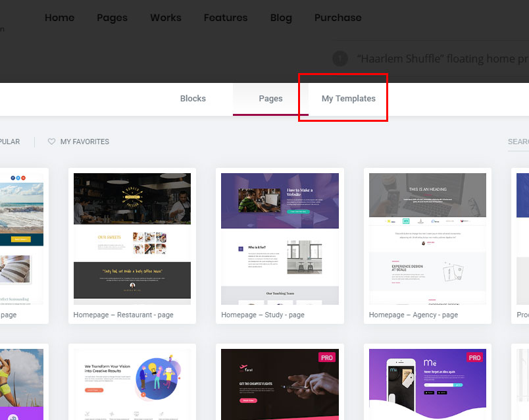Click the "Homepage – Study - page" title
529x420 pixels.
pyautogui.click(x=263, y=315)
